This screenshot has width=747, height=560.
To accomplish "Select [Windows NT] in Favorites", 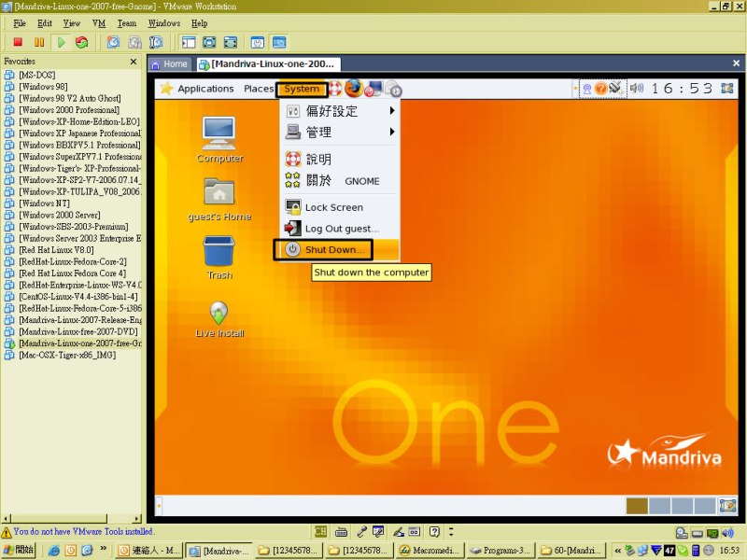I will pos(44,203).
